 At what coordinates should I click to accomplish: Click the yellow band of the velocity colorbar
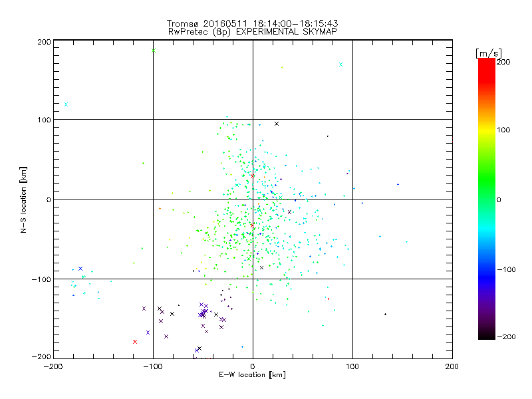pyautogui.click(x=487, y=130)
